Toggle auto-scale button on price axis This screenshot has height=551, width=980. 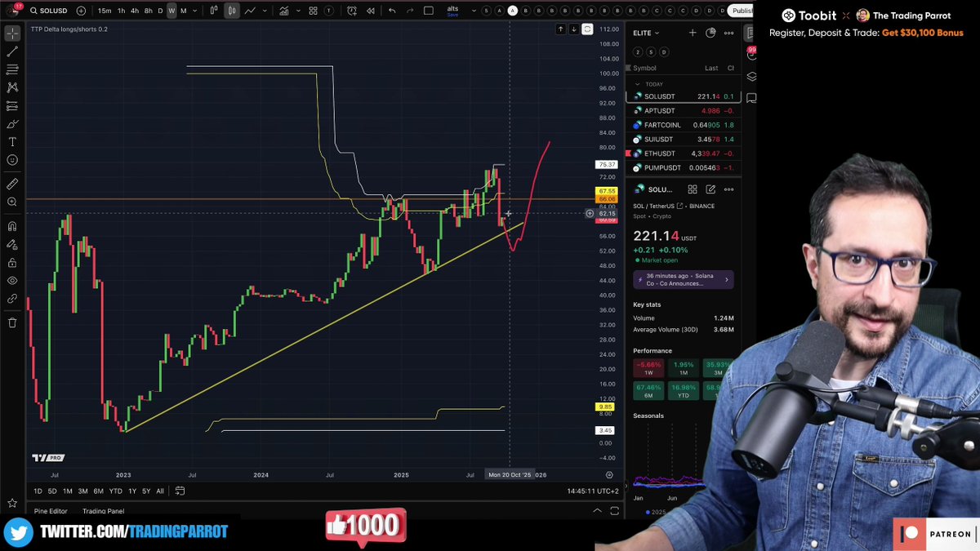pos(588,29)
